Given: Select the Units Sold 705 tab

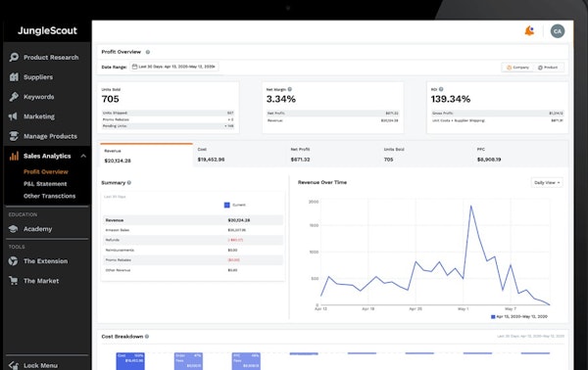Looking at the screenshot, I should point(425,155).
